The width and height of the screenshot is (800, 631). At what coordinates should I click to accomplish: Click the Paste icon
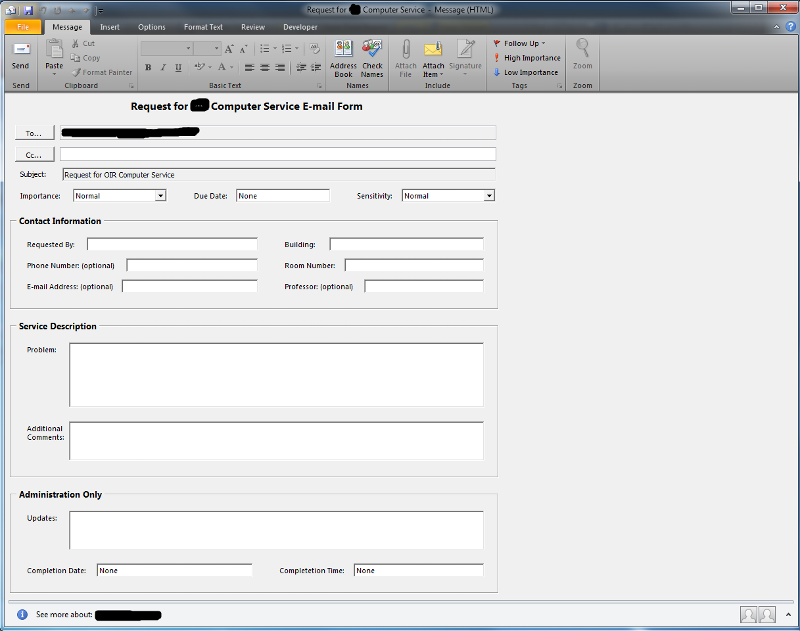coord(54,50)
